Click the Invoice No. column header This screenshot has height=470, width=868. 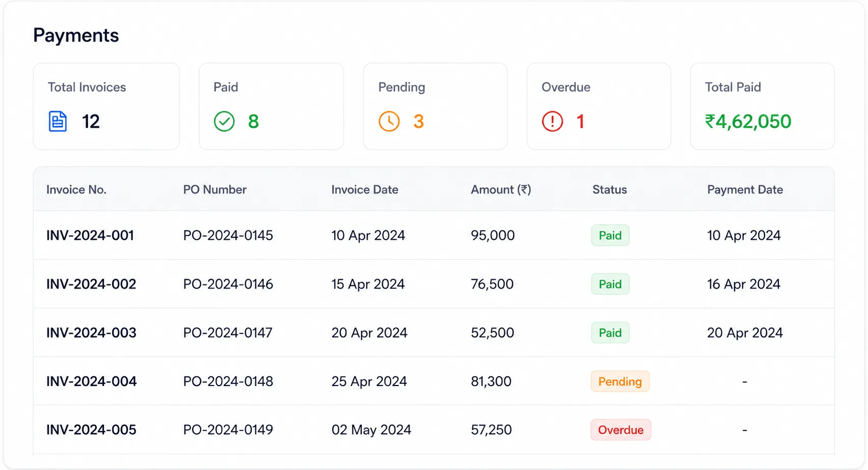click(x=76, y=189)
